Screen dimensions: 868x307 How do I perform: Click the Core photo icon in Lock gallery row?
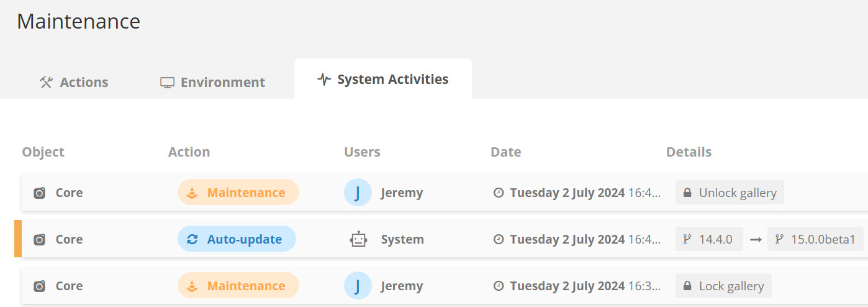coord(39,286)
